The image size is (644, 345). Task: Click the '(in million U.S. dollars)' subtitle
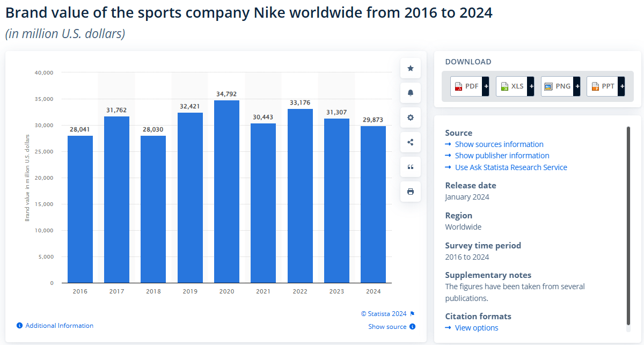(65, 34)
